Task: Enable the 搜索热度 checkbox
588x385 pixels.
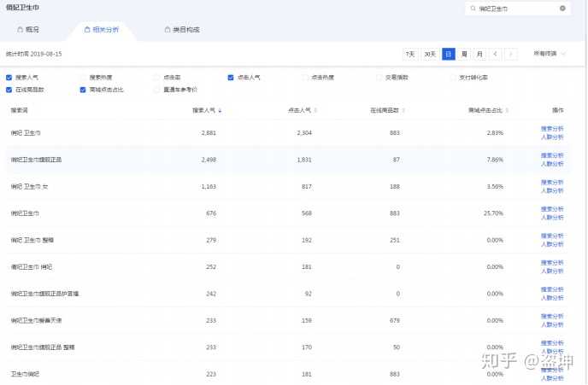Action: 83,78
